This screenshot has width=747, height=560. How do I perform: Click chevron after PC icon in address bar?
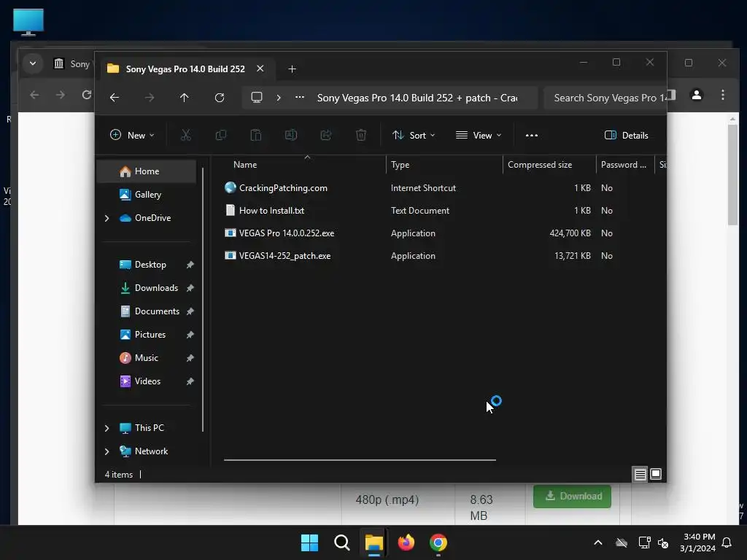coord(279,98)
